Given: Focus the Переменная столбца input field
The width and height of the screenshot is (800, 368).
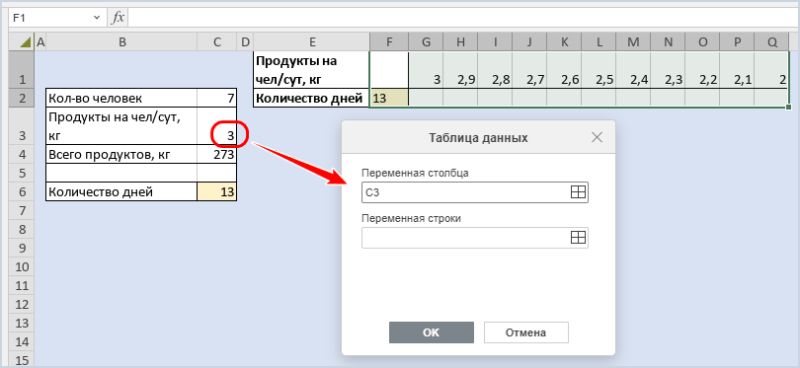Looking at the screenshot, I should coord(474,192).
